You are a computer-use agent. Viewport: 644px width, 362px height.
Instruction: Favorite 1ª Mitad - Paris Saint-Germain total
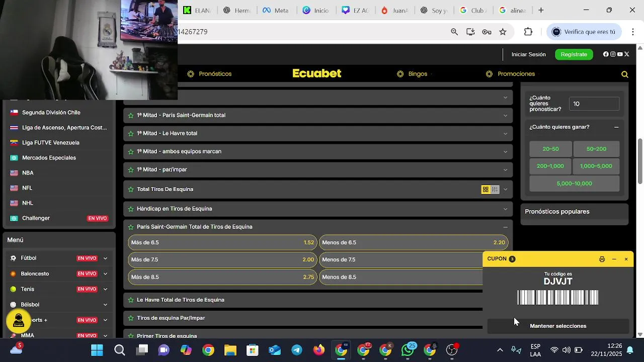click(x=131, y=116)
